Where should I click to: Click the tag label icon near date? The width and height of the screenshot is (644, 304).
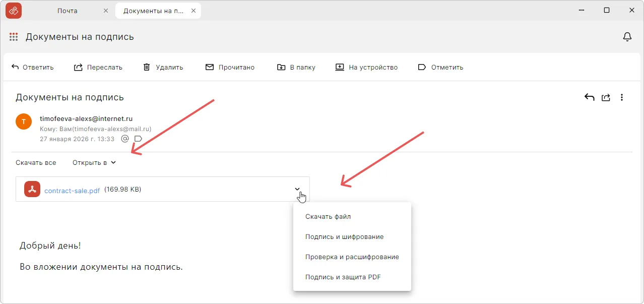pos(138,139)
